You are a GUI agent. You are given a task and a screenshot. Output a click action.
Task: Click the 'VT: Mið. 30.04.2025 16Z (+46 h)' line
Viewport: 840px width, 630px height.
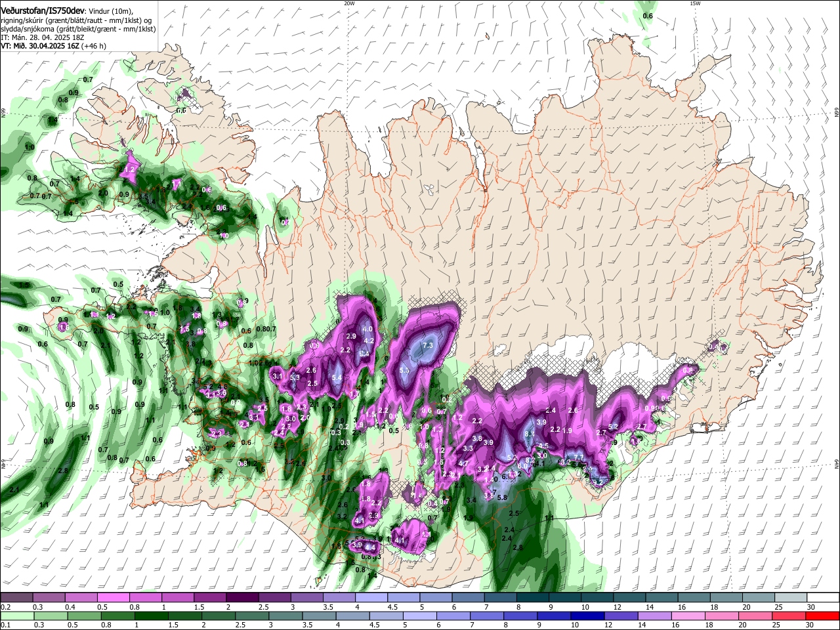coord(53,46)
